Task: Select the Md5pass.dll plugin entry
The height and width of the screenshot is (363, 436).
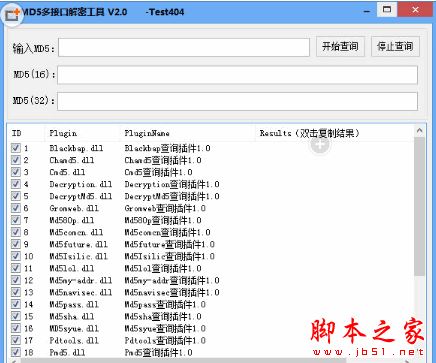Action: click(74, 304)
